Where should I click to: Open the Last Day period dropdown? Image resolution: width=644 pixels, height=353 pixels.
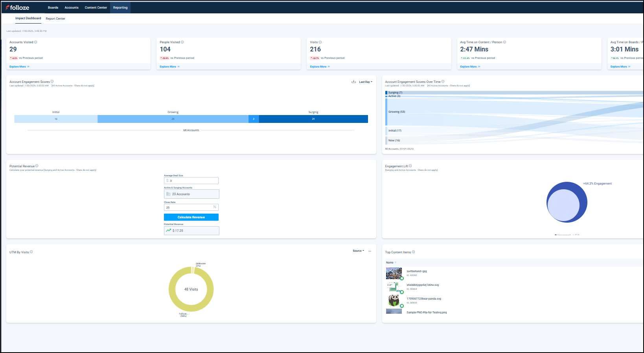tap(365, 82)
